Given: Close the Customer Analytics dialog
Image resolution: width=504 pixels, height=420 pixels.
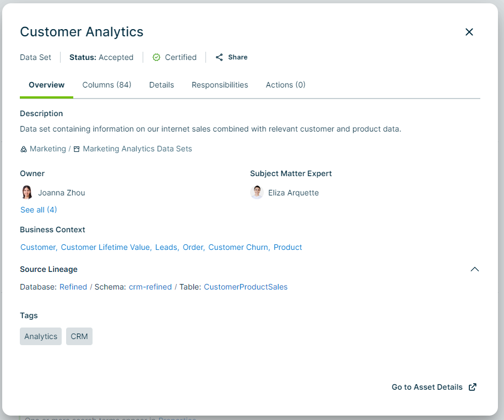Looking at the screenshot, I should click(469, 32).
